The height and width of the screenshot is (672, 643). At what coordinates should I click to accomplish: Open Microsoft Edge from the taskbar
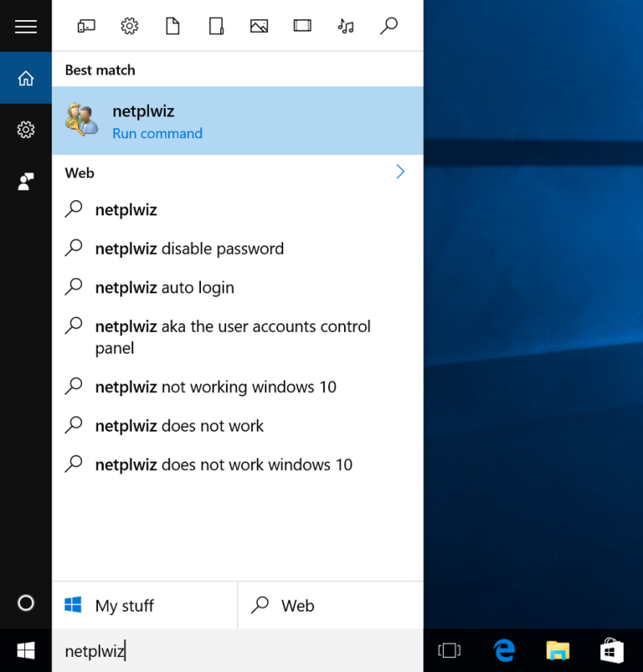pos(504,650)
